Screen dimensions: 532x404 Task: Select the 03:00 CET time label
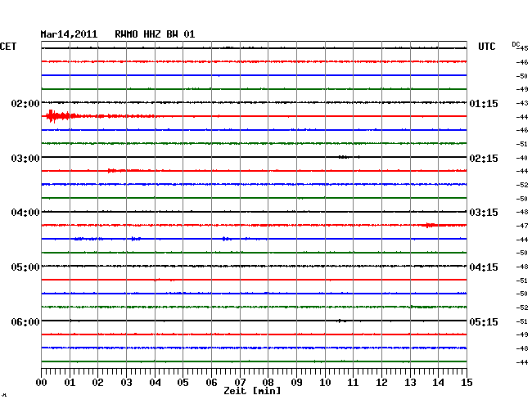pos(25,159)
